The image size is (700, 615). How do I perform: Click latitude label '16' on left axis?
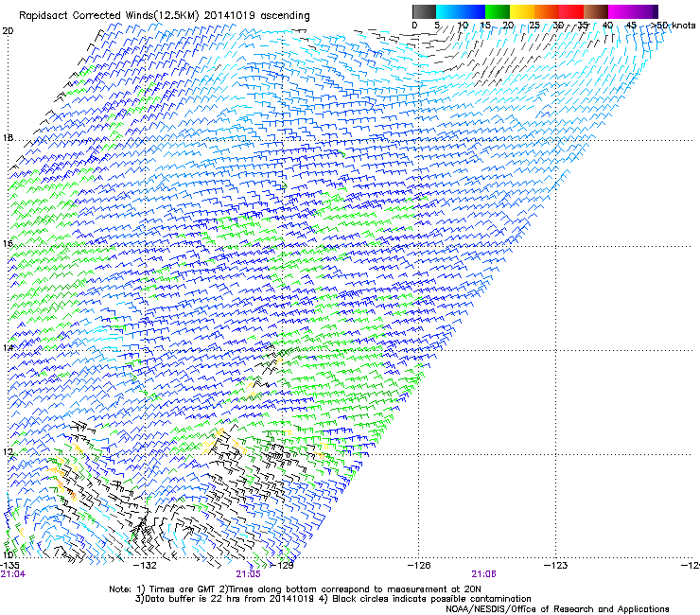tap(8, 243)
